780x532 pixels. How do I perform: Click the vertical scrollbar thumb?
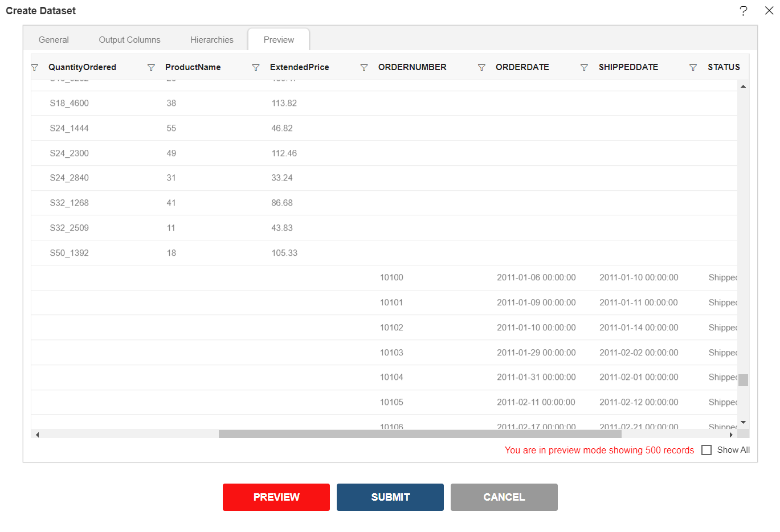pos(743,380)
